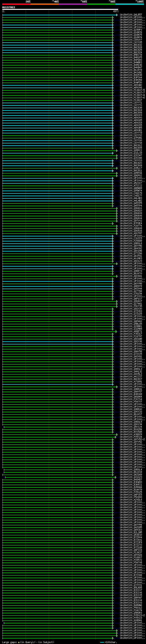Screen dimensions: 146x644
Task: Select label UniRef100_C3XZC5
Action: tap(131, 239)
